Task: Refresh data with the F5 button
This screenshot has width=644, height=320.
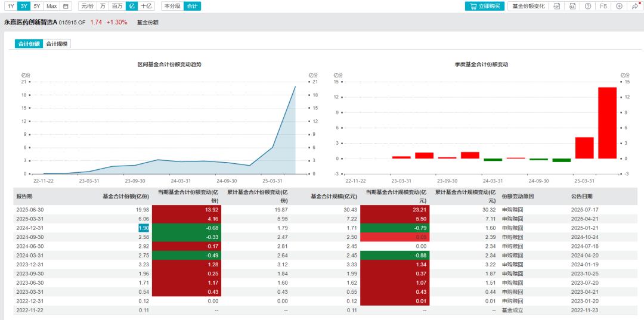Action: point(603,6)
